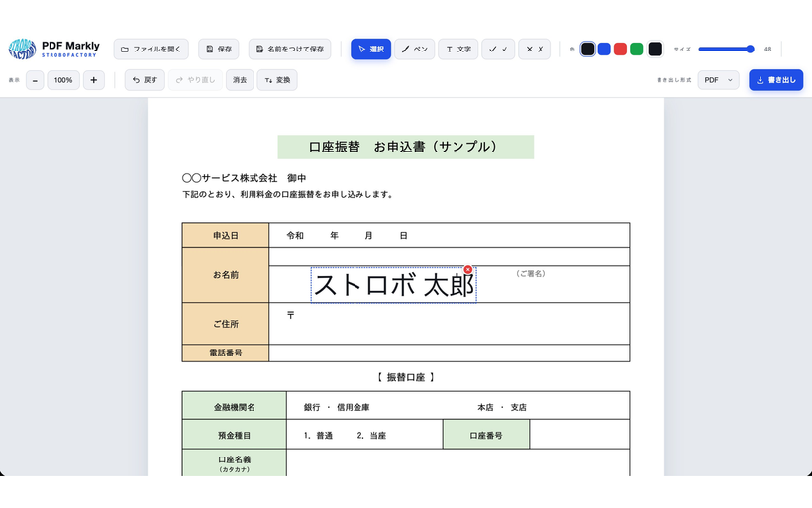
Task: Pick the green color swatch
Action: [x=636, y=50]
